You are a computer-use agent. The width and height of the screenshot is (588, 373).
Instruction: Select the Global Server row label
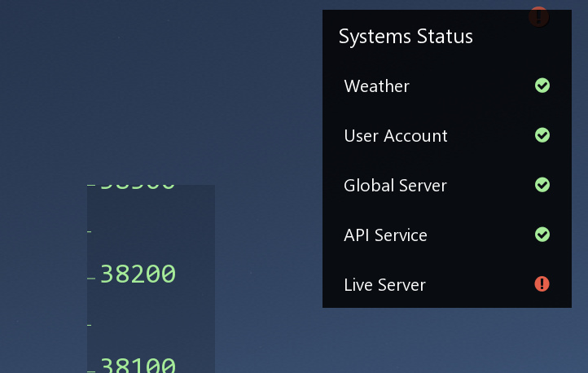[395, 186]
